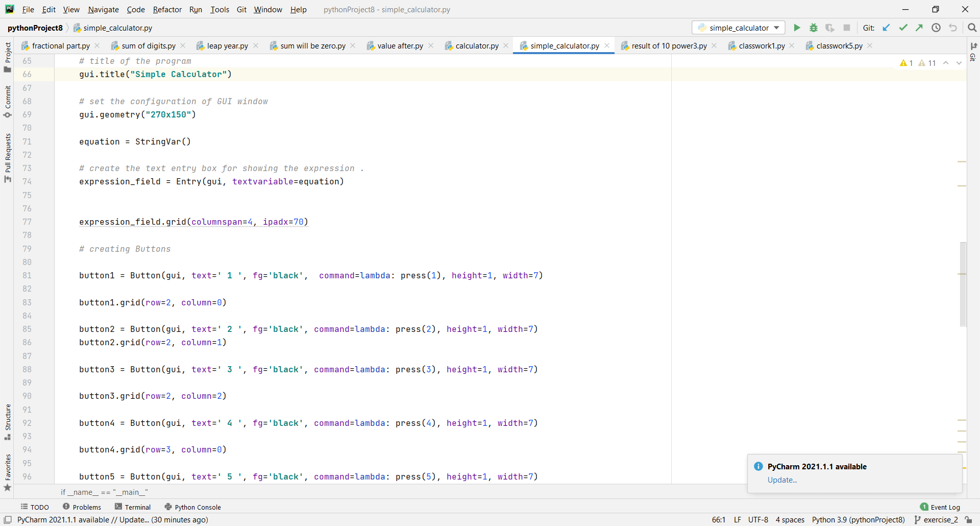980x526 pixels.
Task: Open simple_calculator run configuration dropdown
Action: (x=739, y=28)
